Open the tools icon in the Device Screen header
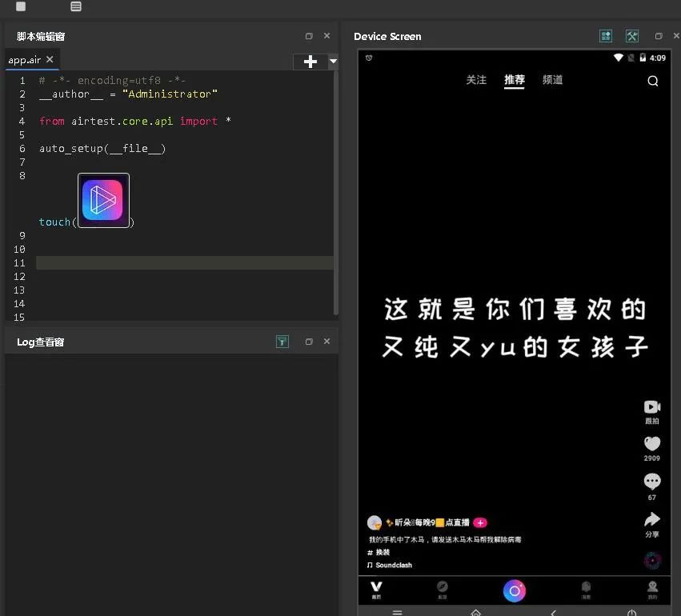The width and height of the screenshot is (681, 616). [x=632, y=36]
